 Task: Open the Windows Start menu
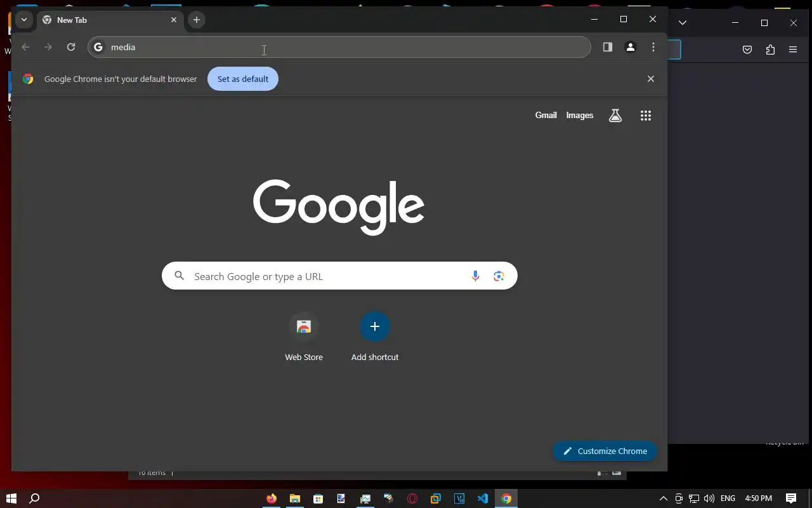(11, 498)
